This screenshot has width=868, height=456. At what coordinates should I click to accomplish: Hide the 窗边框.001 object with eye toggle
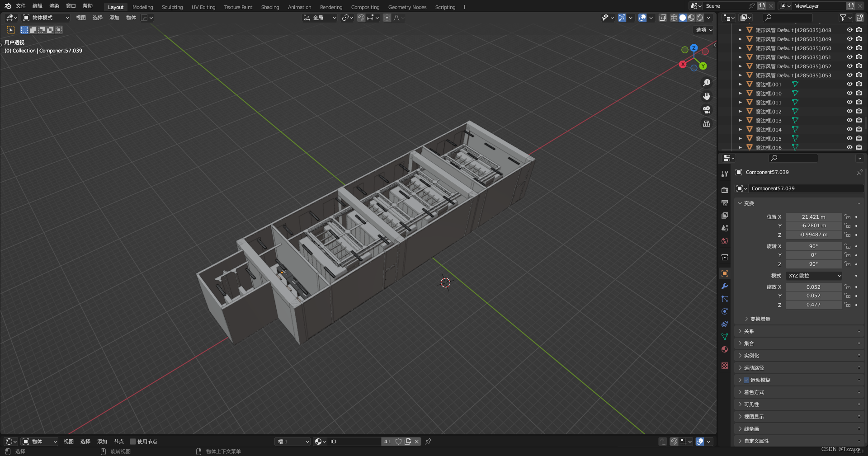point(849,84)
